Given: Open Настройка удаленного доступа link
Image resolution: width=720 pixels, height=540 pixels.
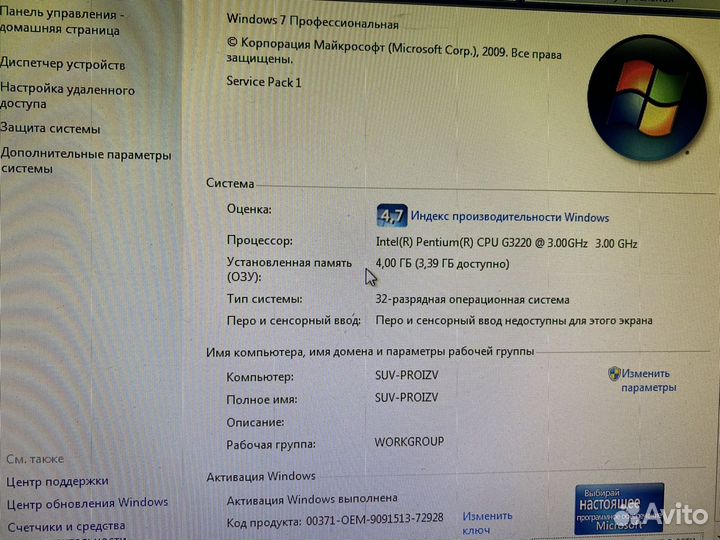Looking at the screenshot, I should 67,96.
